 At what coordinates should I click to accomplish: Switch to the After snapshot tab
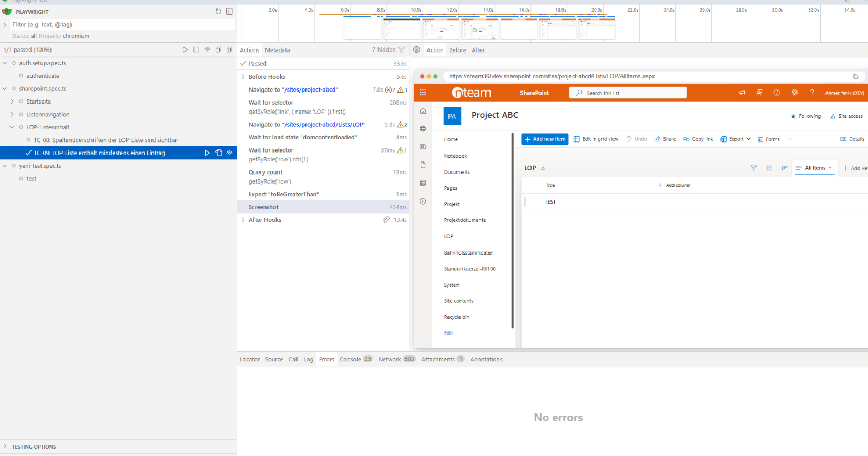(x=478, y=50)
